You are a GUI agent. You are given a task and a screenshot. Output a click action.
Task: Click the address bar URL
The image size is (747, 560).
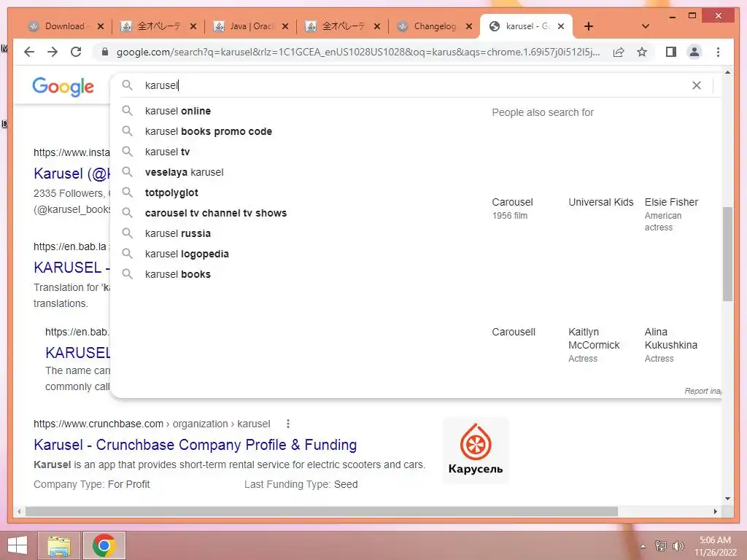coord(357,52)
